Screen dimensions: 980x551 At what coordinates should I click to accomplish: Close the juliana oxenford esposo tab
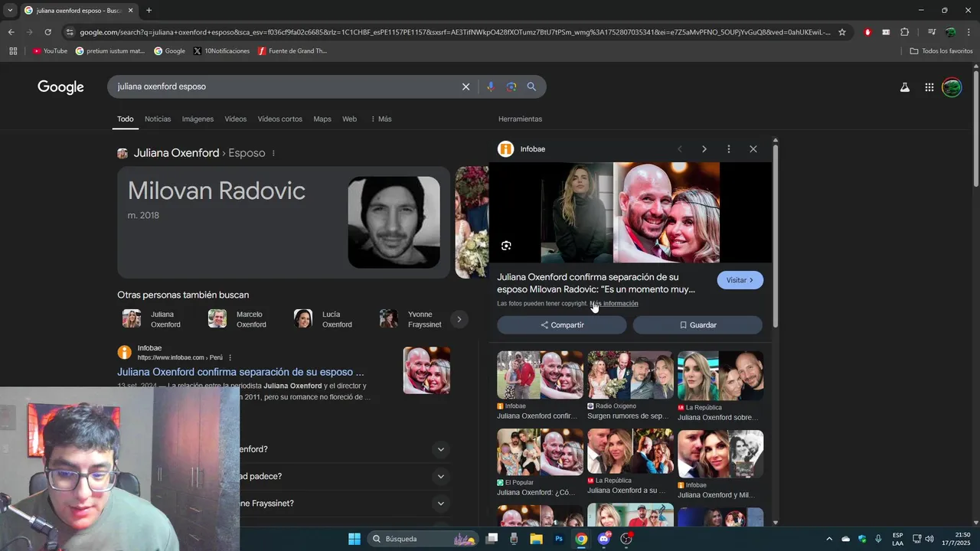coord(130,11)
